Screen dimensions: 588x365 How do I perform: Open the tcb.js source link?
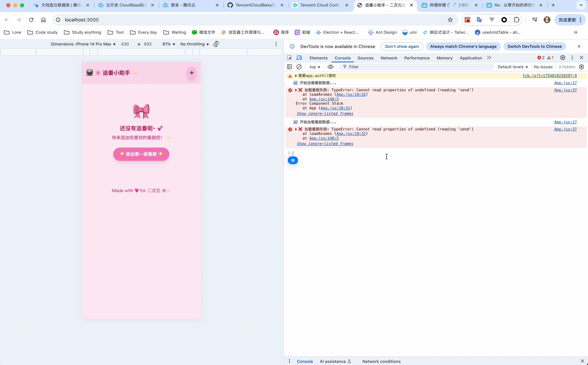549,76
